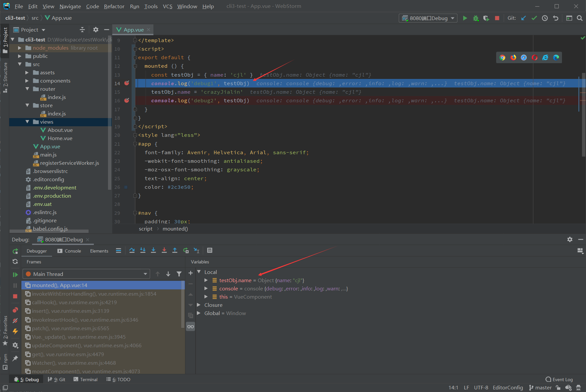The image size is (586, 392).
Task: Switch to the Elements tab
Action: (99, 251)
